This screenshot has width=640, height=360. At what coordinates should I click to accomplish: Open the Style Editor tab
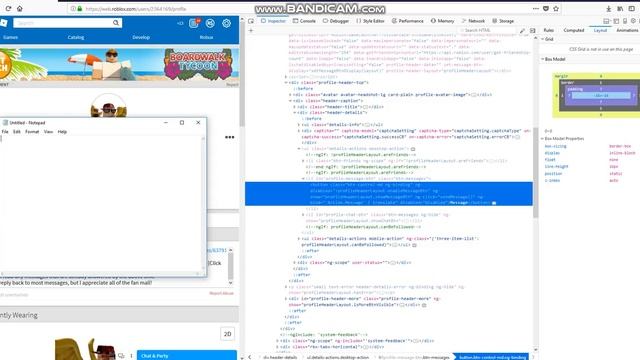(370, 21)
